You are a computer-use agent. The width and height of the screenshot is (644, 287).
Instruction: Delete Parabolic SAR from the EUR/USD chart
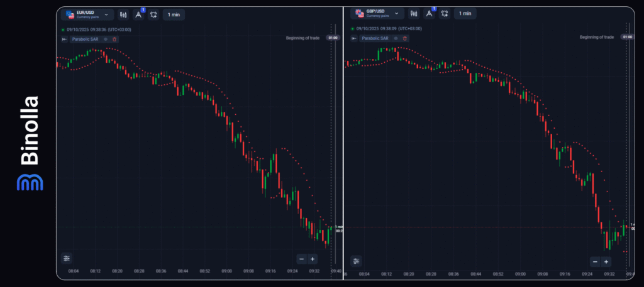point(114,39)
